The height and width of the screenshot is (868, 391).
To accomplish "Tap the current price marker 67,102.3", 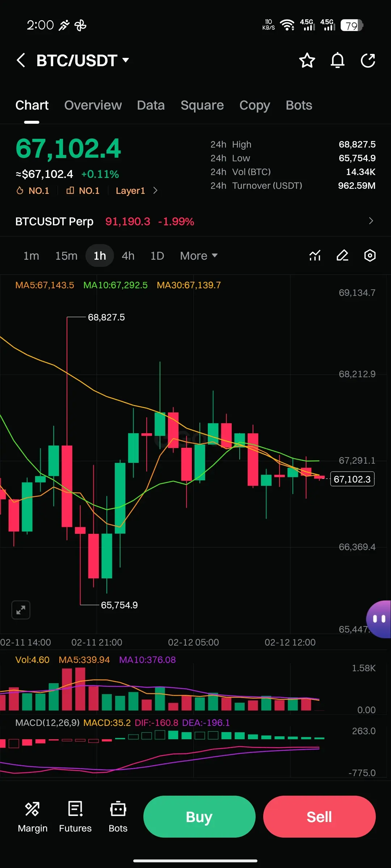I will (x=352, y=479).
